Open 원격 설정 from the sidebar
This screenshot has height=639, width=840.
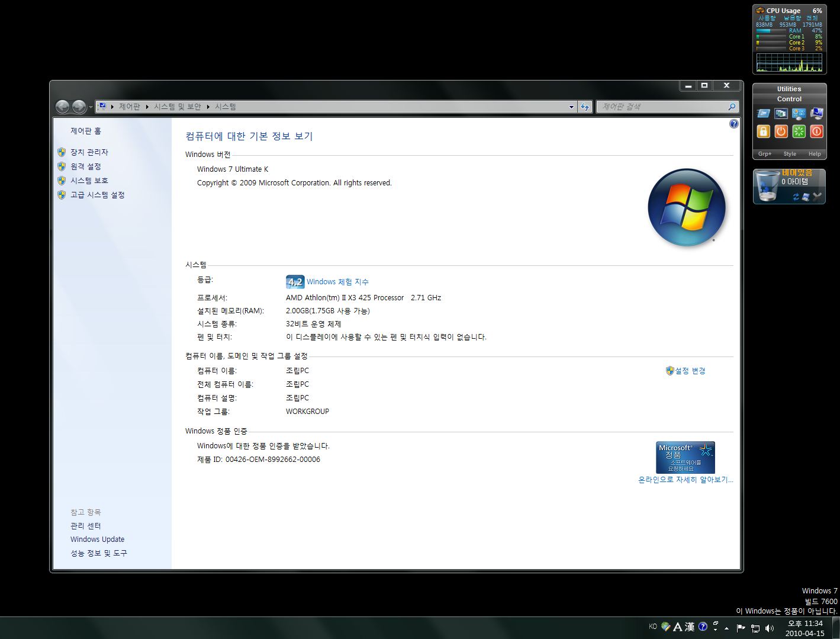[x=86, y=166]
